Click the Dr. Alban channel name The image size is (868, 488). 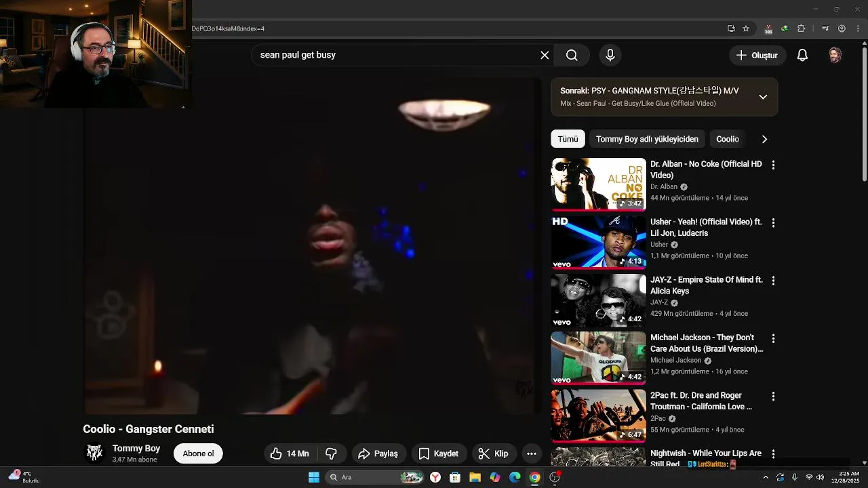click(664, 186)
